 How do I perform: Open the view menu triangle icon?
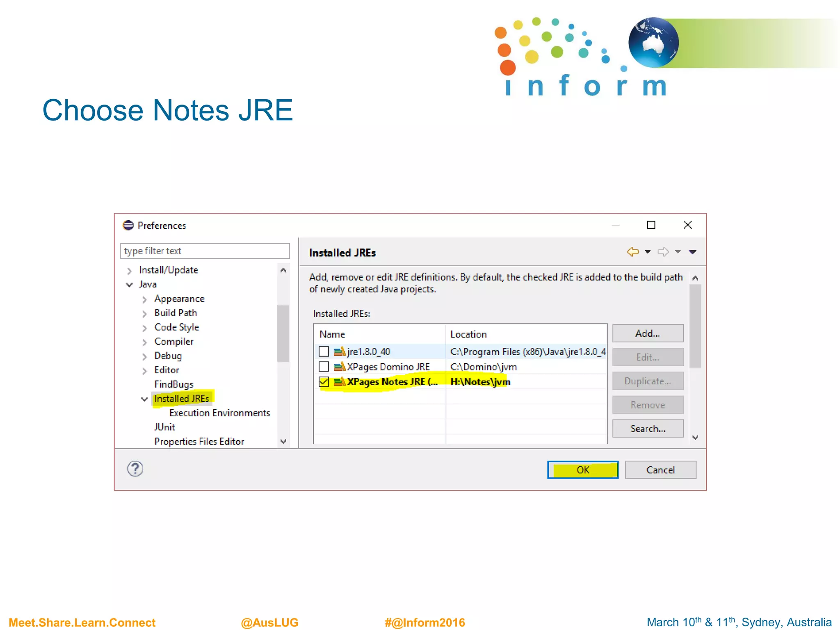(x=693, y=252)
